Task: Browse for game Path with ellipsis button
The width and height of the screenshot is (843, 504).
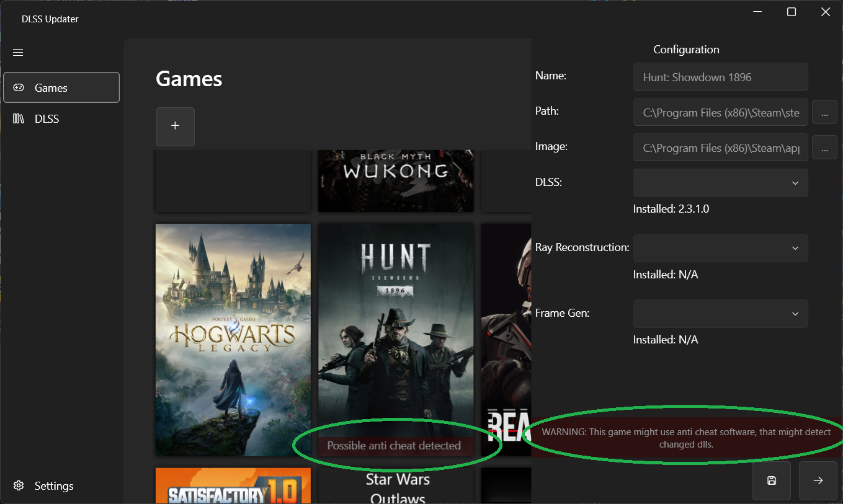Action: tap(824, 112)
